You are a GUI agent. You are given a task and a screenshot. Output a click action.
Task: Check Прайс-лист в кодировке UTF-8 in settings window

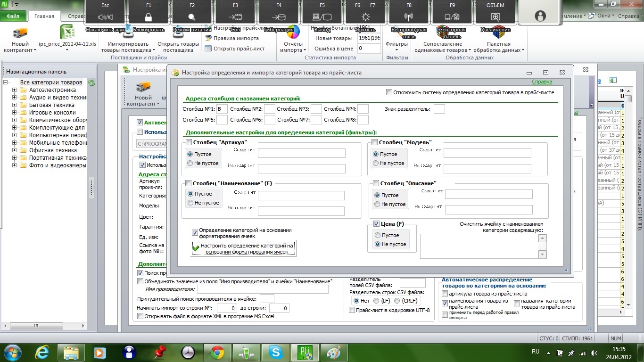352,310
